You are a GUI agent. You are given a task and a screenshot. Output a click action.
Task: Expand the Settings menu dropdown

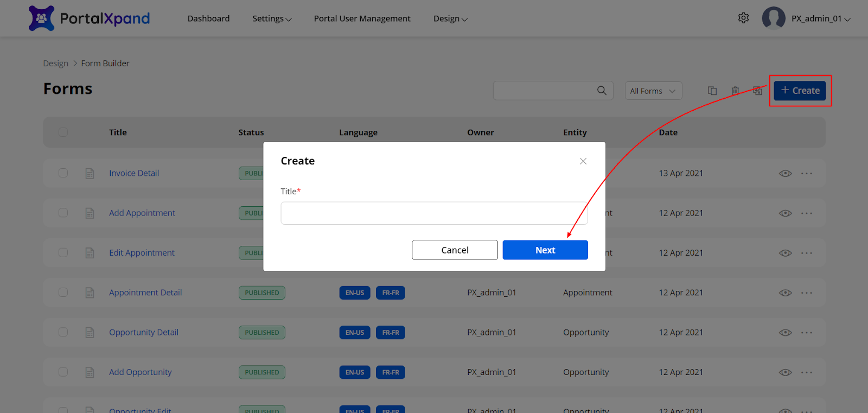272,18
